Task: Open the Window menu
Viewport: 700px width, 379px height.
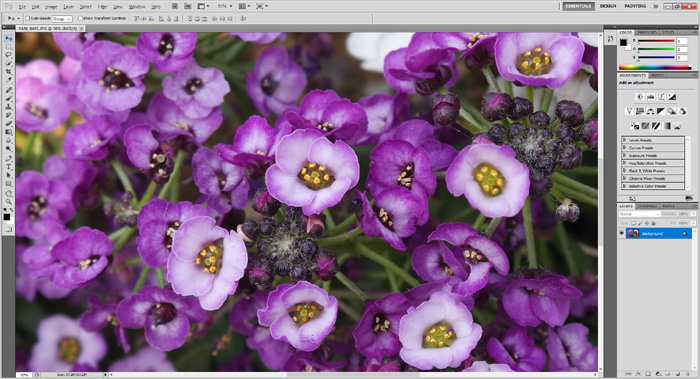Action: (x=137, y=7)
